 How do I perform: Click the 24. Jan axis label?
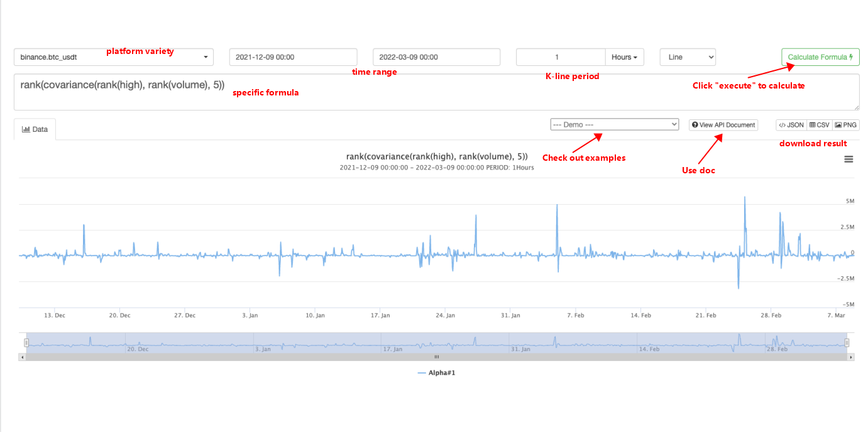tap(445, 315)
